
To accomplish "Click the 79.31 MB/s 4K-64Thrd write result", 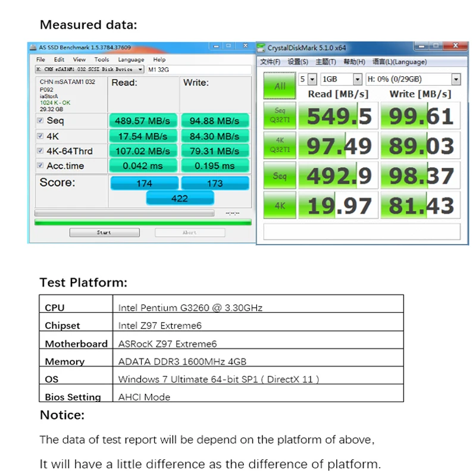I will coord(215,151).
